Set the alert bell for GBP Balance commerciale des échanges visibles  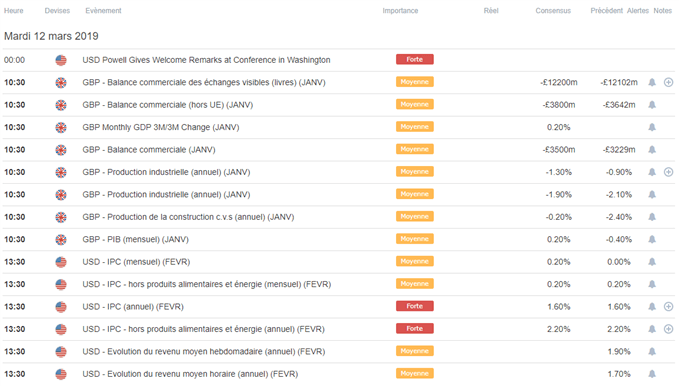pyautogui.click(x=652, y=82)
